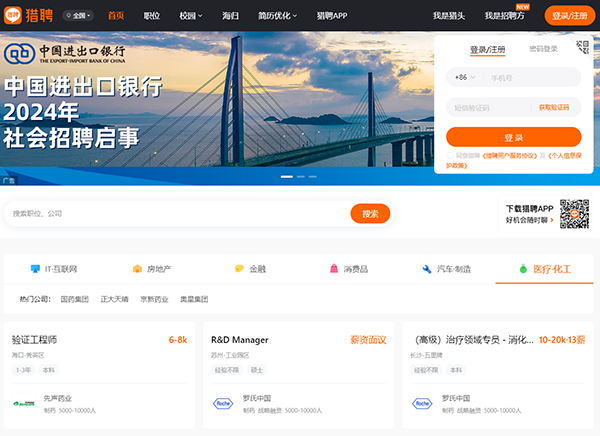The image size is (600, 436).
Task: Open the 海归 menu item
Action: click(x=230, y=16)
